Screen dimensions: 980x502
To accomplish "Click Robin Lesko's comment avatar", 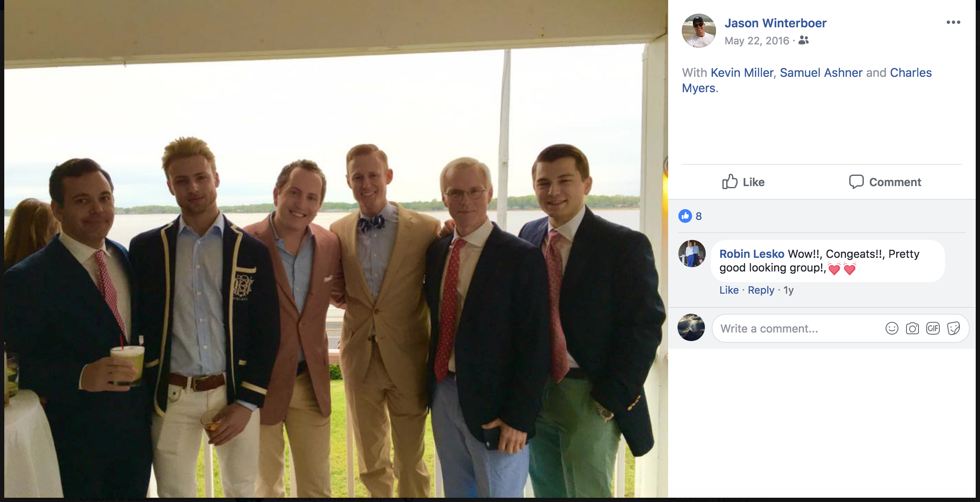I will pyautogui.click(x=692, y=254).
